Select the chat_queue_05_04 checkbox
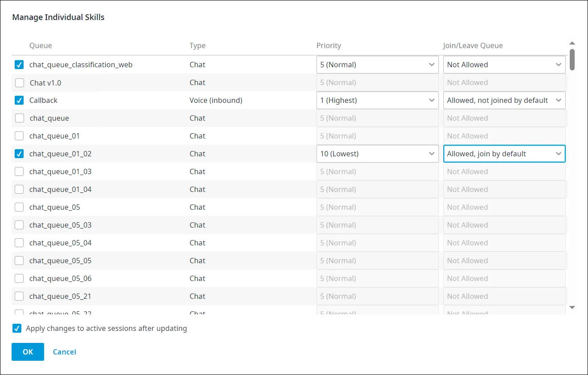This screenshot has width=588, height=375. (x=19, y=243)
